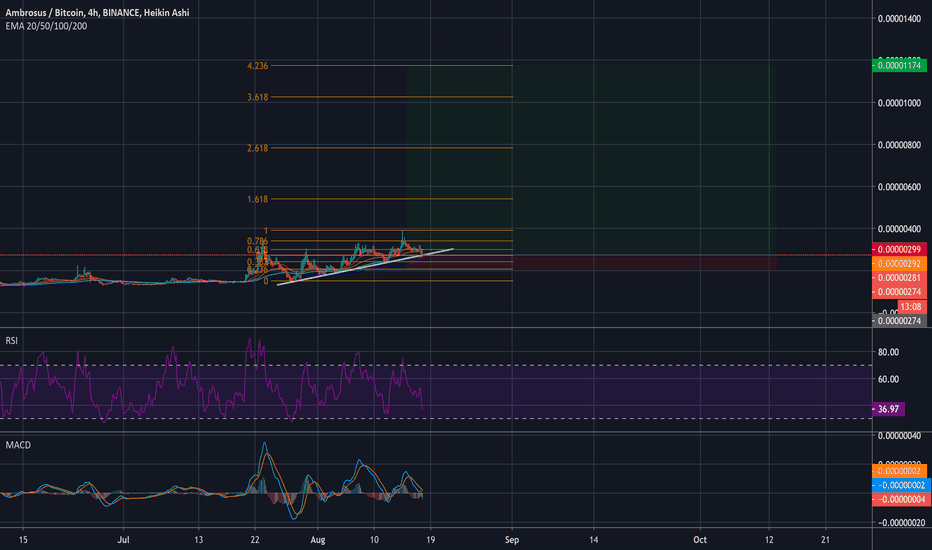
Task: Click date 22 on the time axis
Action: 255,540
